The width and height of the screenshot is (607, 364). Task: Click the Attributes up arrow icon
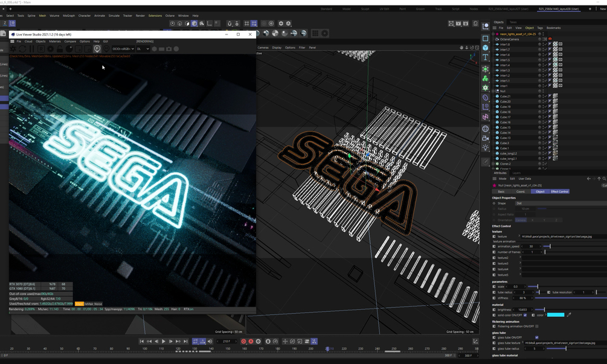click(599, 179)
